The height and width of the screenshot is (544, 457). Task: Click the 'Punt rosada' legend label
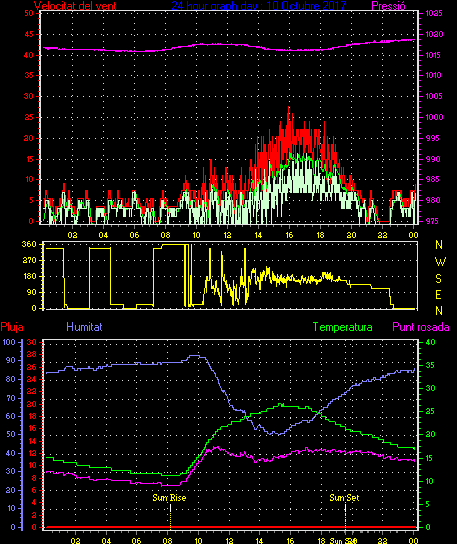tap(421, 327)
